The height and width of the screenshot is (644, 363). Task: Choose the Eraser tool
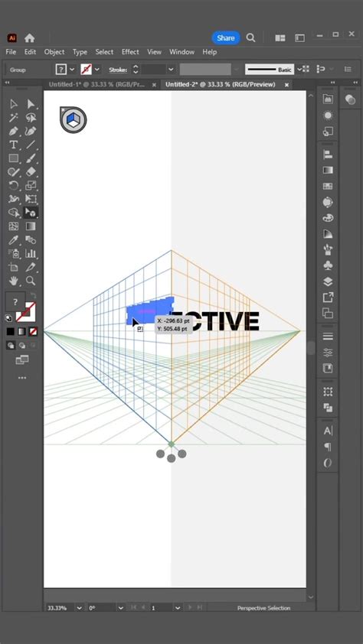31,172
